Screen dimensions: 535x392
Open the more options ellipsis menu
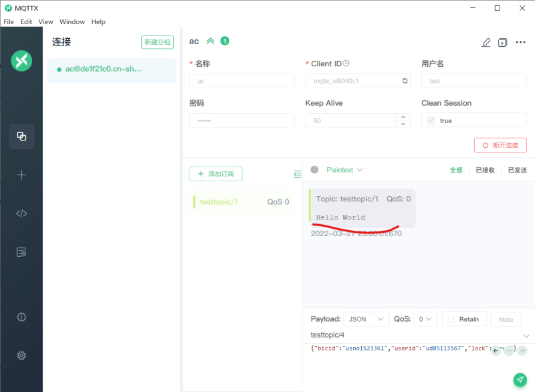[521, 42]
